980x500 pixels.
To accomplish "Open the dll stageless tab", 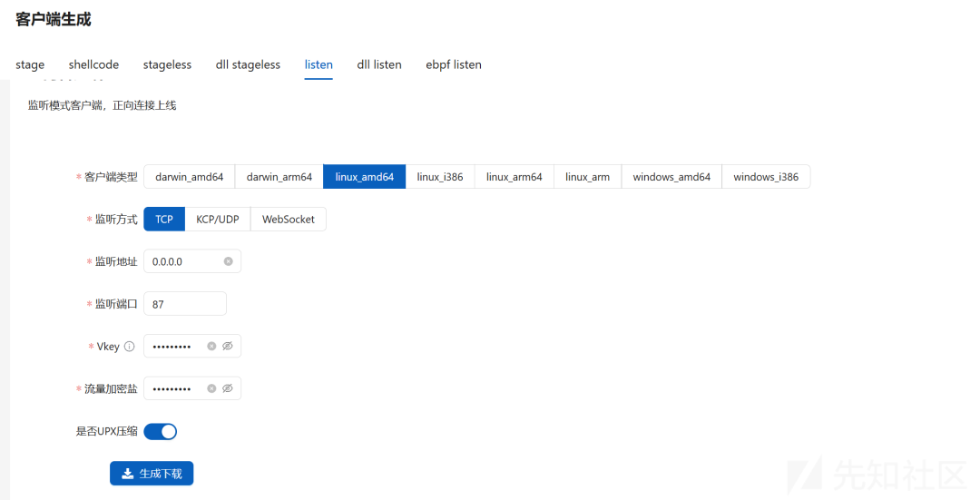I will (x=248, y=64).
